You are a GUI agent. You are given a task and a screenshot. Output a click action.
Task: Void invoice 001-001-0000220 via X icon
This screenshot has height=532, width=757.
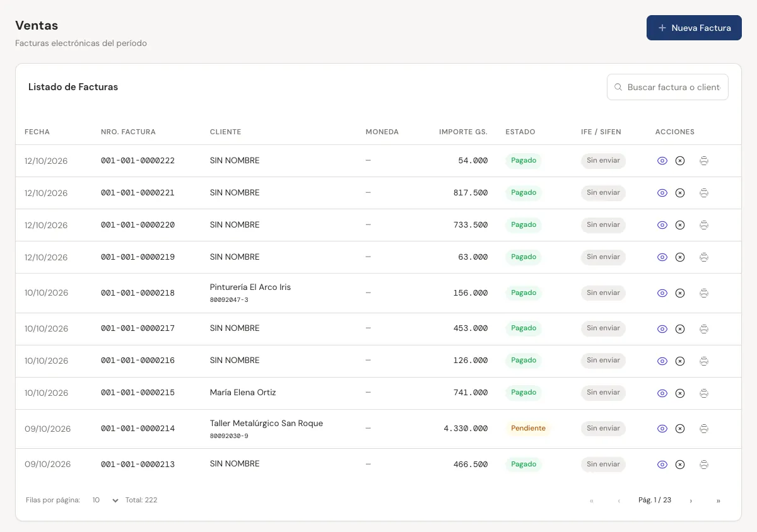pos(680,225)
